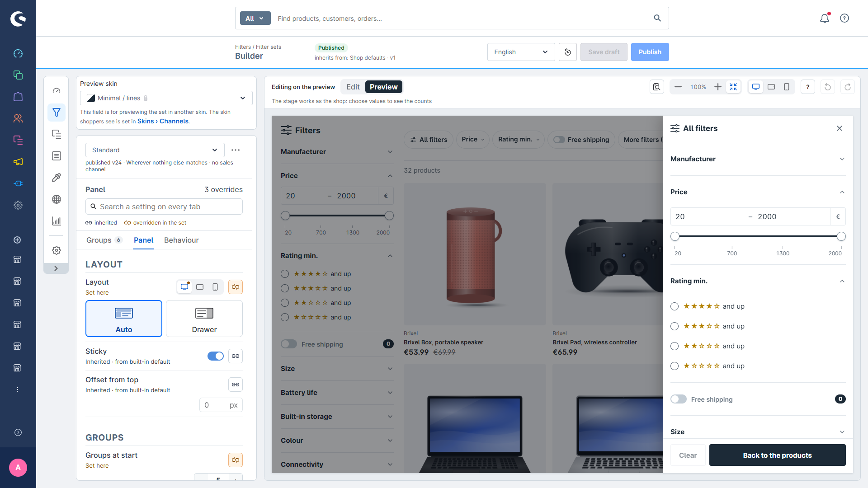
Task: Click the Publish button
Action: click(x=650, y=52)
